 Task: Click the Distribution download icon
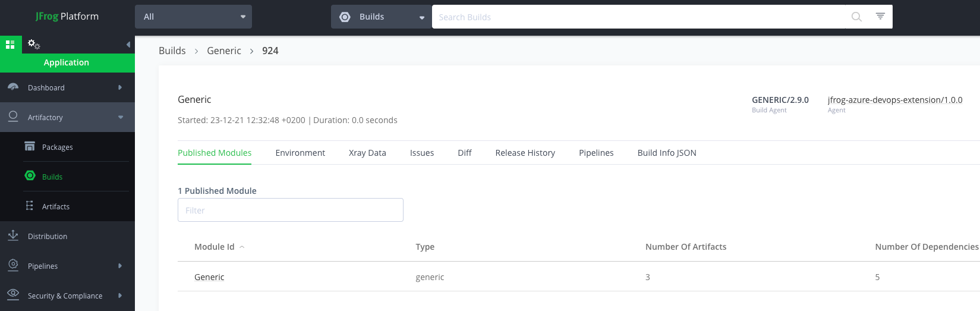point(13,236)
